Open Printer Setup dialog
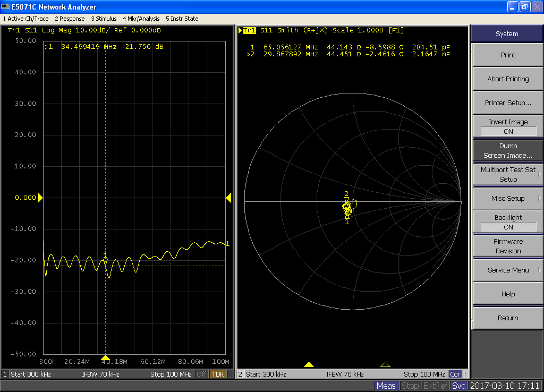Screen dimensions: 544x392 click(x=508, y=103)
